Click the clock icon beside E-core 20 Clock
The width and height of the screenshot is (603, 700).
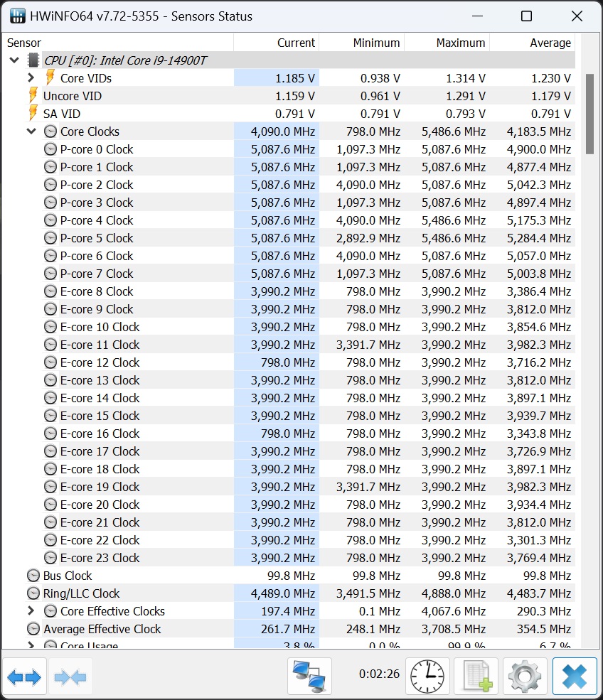click(50, 505)
